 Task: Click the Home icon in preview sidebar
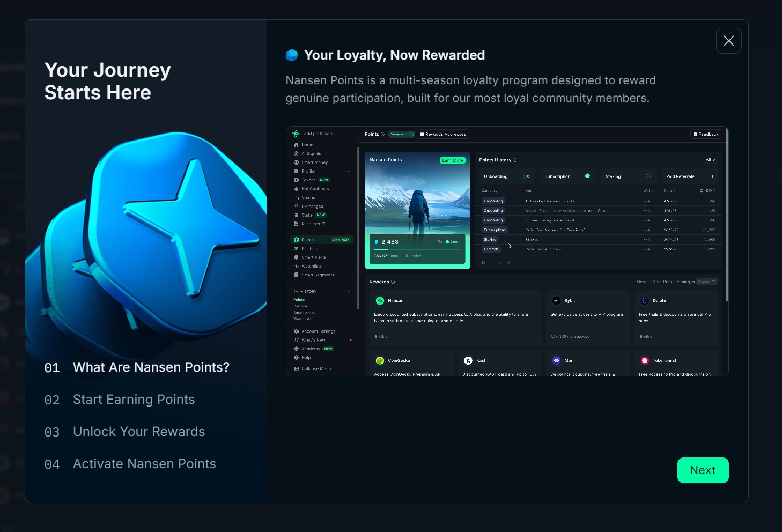point(296,145)
